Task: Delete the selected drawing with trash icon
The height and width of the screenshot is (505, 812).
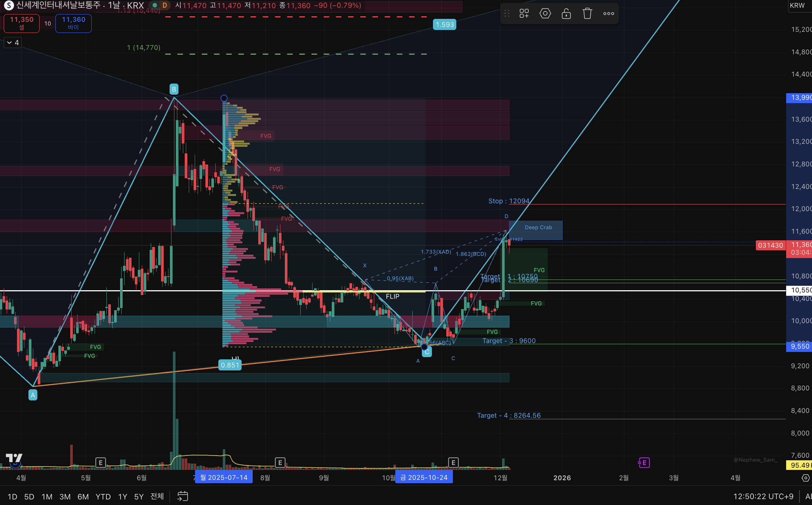Action: tap(587, 14)
